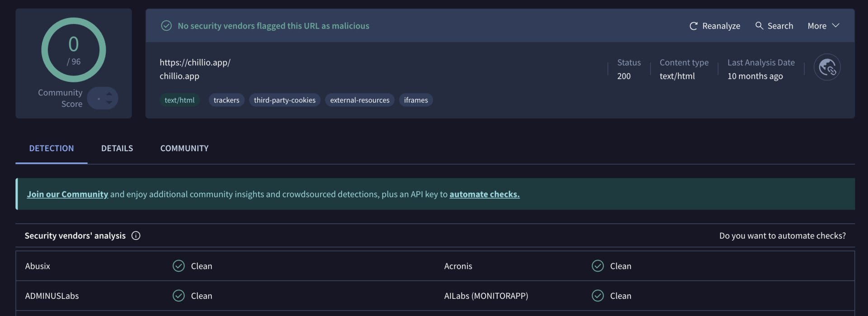Downvote the community score arrow
The image size is (868, 316).
(109, 103)
